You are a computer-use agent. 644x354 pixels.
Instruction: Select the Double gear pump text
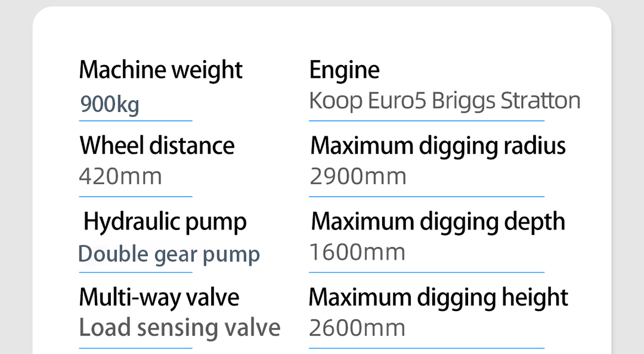coord(169,254)
